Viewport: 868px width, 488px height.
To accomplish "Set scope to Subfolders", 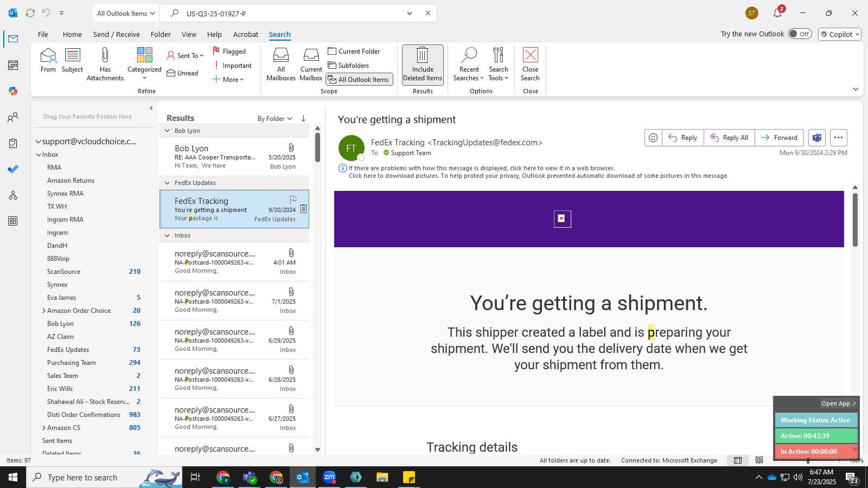I will point(348,66).
